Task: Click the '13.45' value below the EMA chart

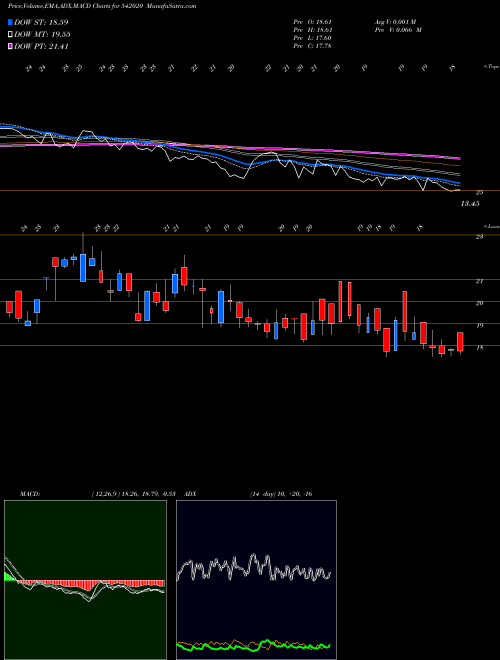Action: point(470,204)
